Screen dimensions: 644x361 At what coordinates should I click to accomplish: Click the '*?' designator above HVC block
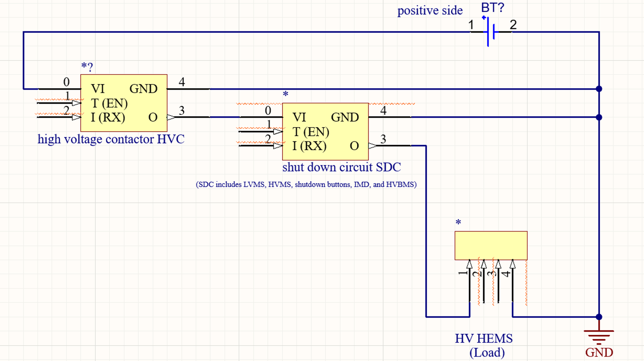(87, 67)
